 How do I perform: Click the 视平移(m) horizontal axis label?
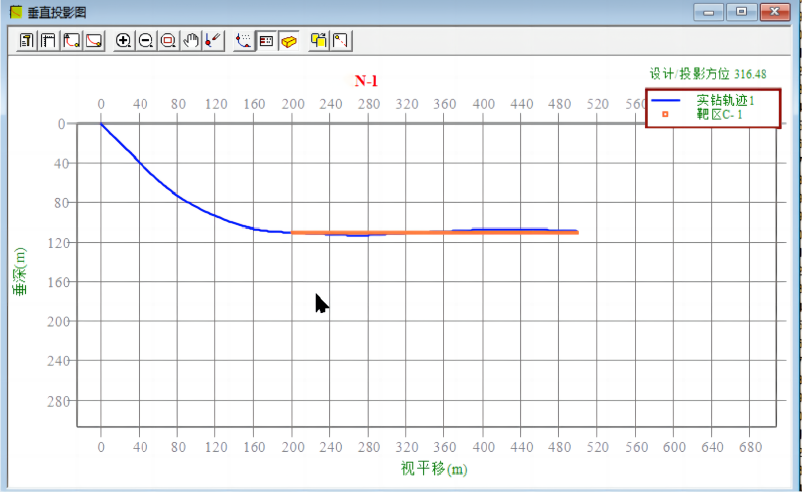tap(434, 468)
